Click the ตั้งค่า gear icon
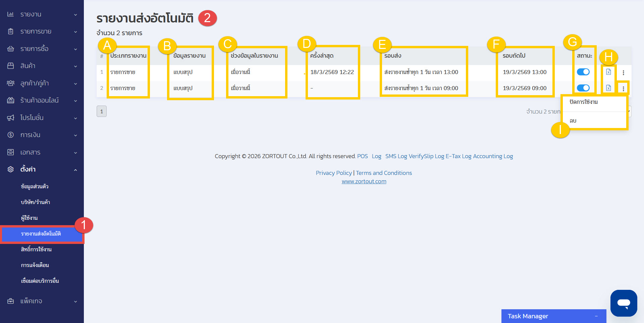Screen dimensions: 644x323 11,169
